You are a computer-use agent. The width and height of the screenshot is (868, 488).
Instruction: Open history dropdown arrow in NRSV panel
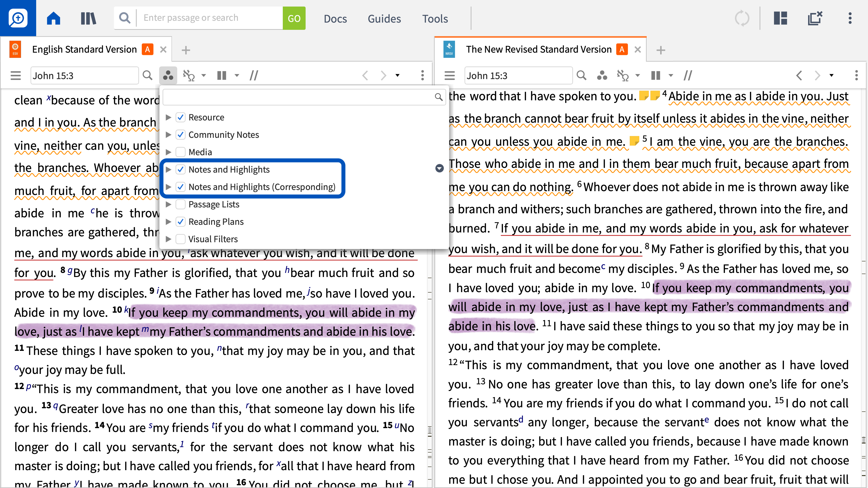click(832, 75)
